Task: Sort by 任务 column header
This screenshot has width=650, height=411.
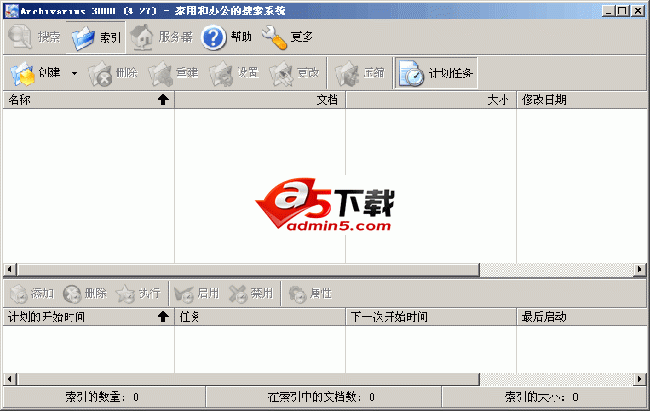Action: tap(260, 317)
